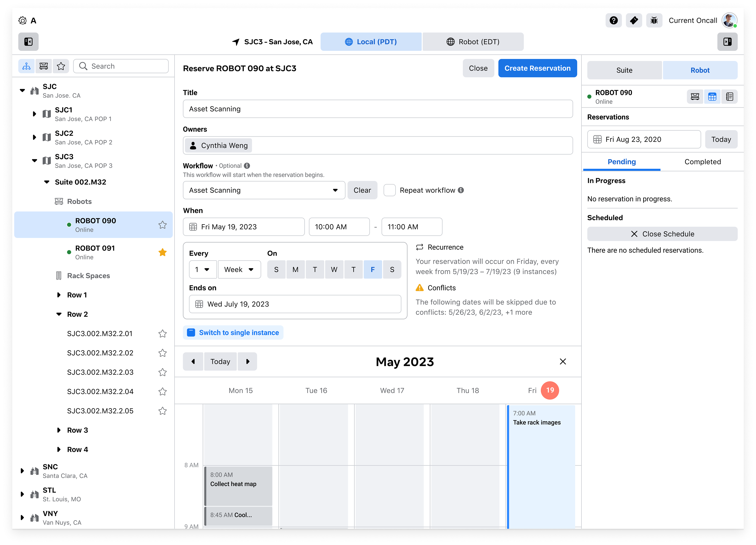Collapse Row 2 in Rack Spaces
The width and height of the screenshot is (756, 545).
click(x=59, y=314)
